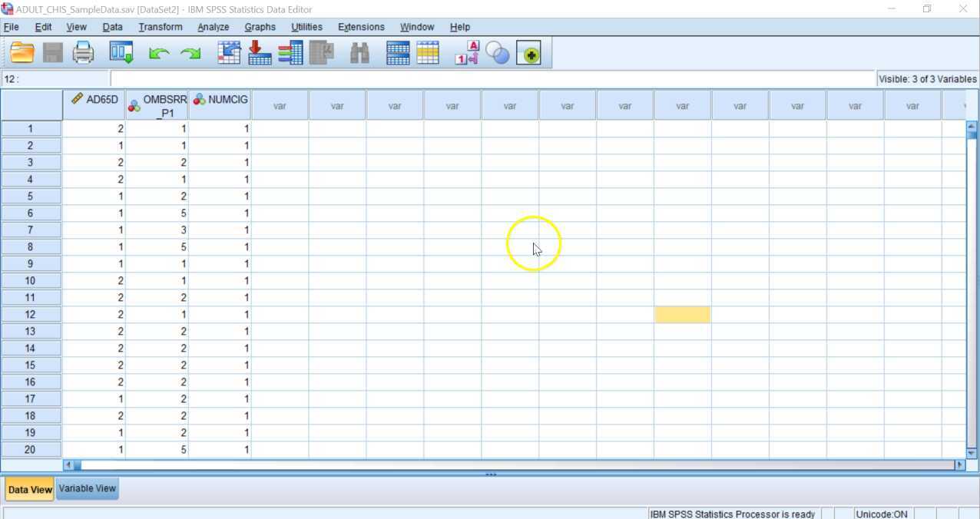Open the Data menu

pyautogui.click(x=112, y=27)
